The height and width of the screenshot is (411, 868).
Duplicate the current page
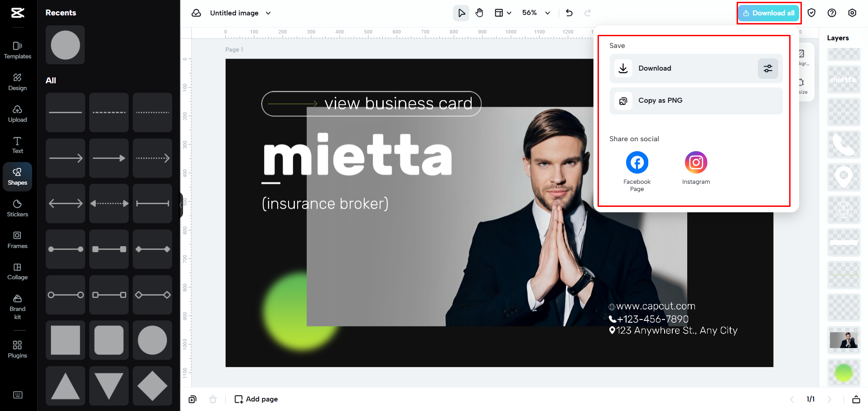[193, 399]
